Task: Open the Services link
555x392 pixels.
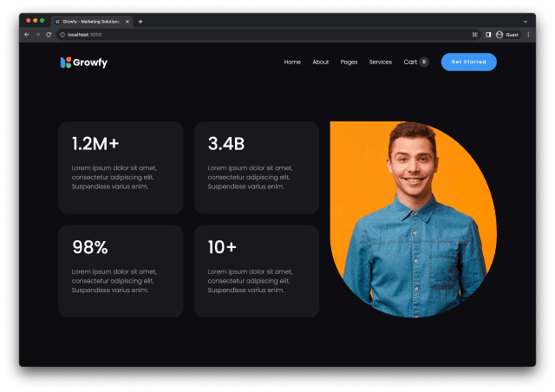Action: click(381, 62)
